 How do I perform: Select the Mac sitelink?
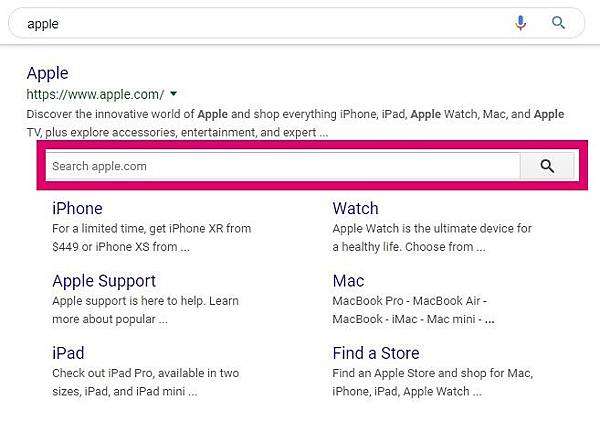point(348,281)
